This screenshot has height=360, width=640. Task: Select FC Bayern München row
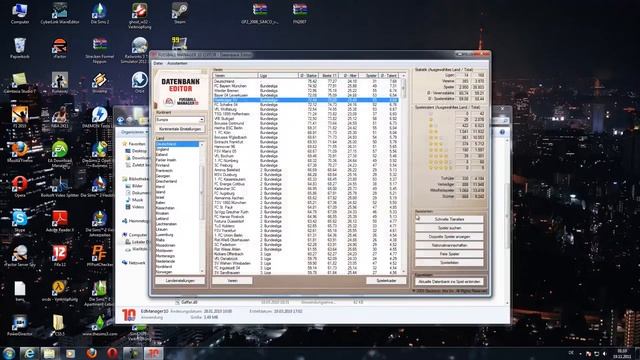pyautogui.click(x=305, y=86)
